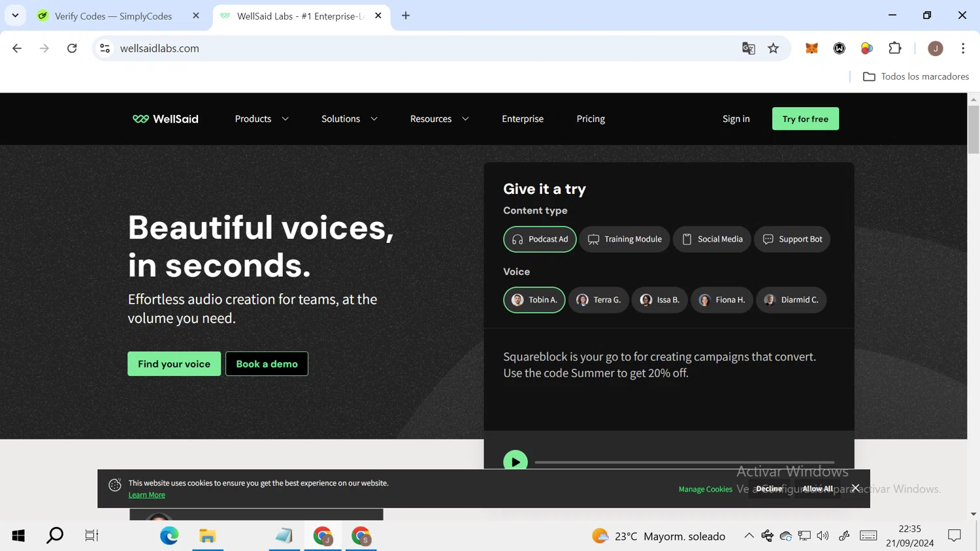
Task: Select the WellSaid Labs tab
Action: [301, 16]
